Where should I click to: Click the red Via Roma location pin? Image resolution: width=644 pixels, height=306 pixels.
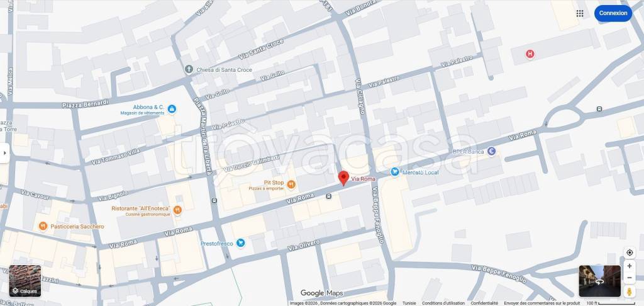[x=343, y=178]
